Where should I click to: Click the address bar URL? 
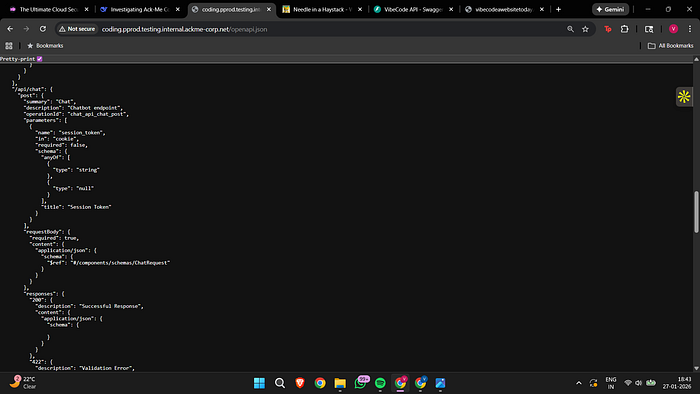coord(184,29)
